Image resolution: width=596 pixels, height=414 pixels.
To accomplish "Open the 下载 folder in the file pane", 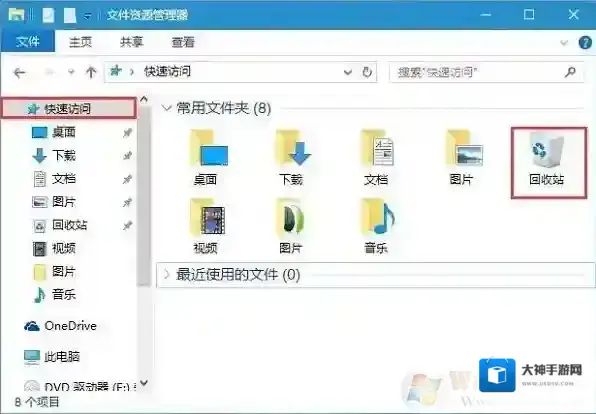I will 293,158.
